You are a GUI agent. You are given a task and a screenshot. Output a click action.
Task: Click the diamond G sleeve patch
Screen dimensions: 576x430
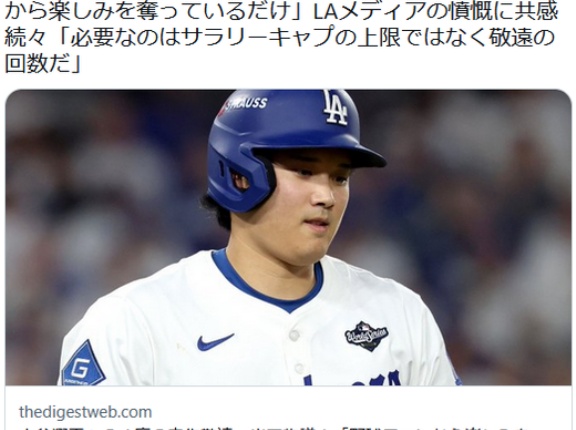coord(83,364)
